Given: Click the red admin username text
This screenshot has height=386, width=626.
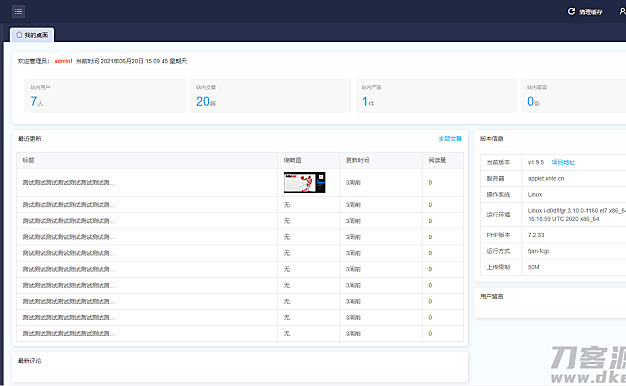Looking at the screenshot, I should pos(63,61).
